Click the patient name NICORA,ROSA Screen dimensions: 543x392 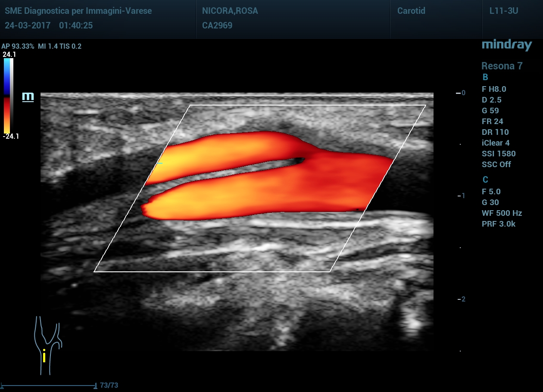click(x=230, y=11)
